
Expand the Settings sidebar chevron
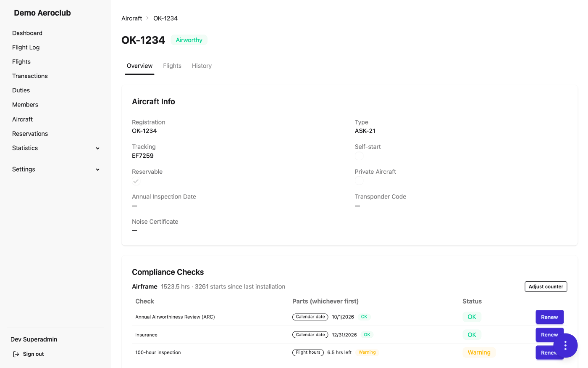98,169
